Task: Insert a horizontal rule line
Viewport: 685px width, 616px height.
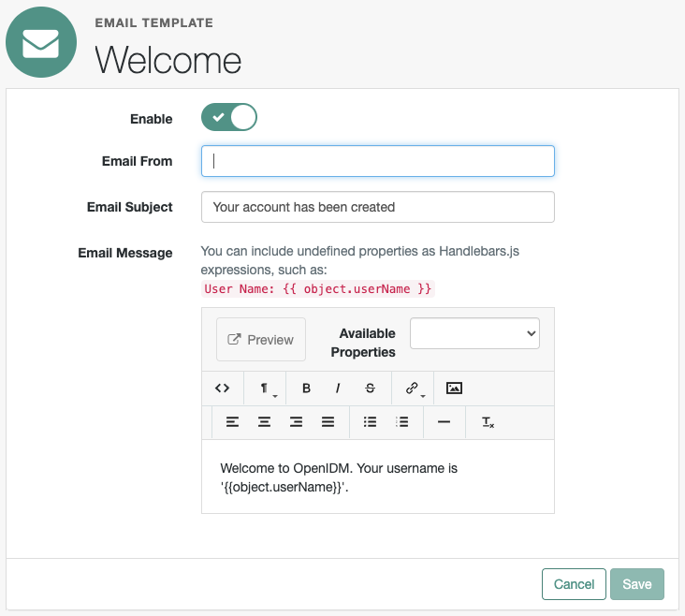Action: 444,422
